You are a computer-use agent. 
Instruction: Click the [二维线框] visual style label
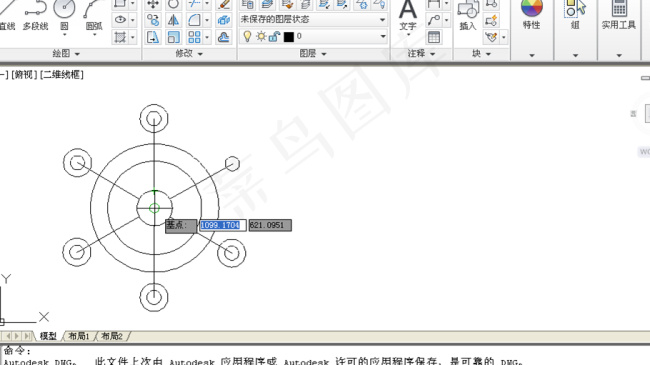point(62,75)
